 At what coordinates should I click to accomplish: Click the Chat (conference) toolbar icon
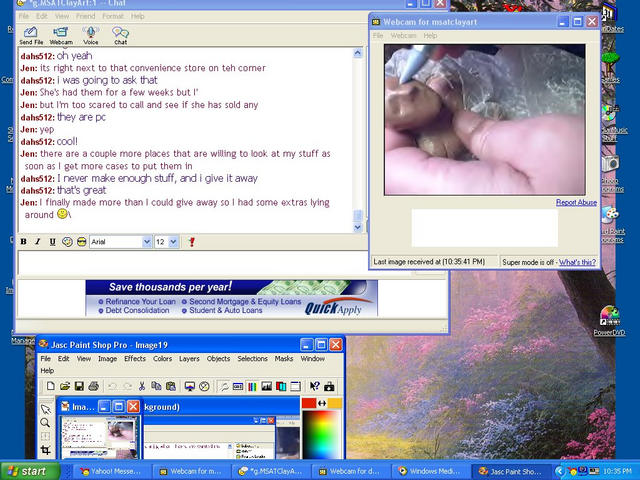[120, 36]
